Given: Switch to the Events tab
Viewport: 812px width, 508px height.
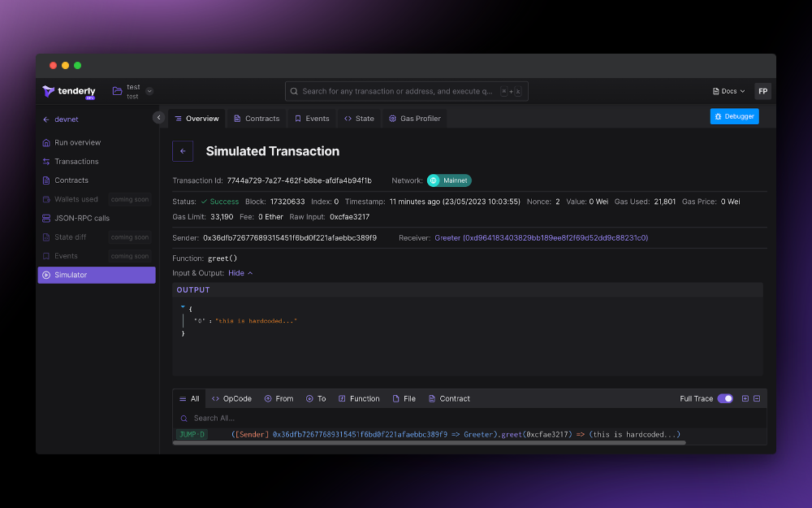Looking at the screenshot, I should point(313,119).
